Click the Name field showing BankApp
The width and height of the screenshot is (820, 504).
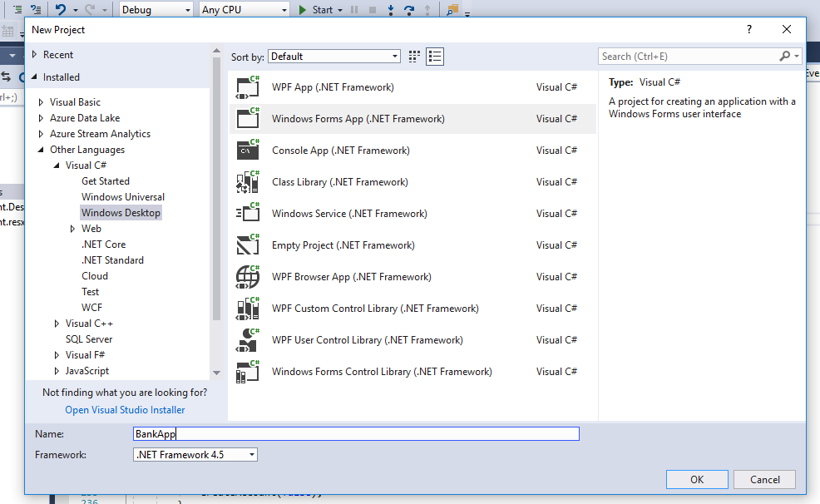point(356,433)
